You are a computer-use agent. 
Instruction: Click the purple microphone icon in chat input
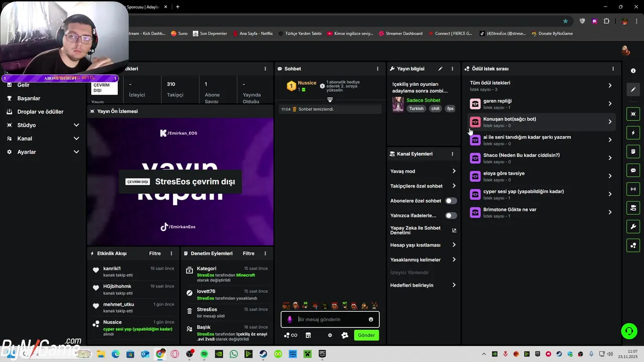(x=289, y=319)
